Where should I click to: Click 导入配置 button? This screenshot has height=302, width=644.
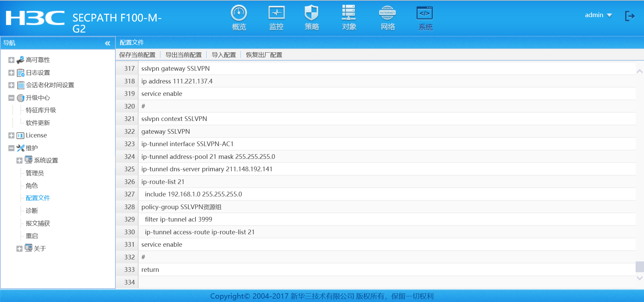[x=224, y=55]
